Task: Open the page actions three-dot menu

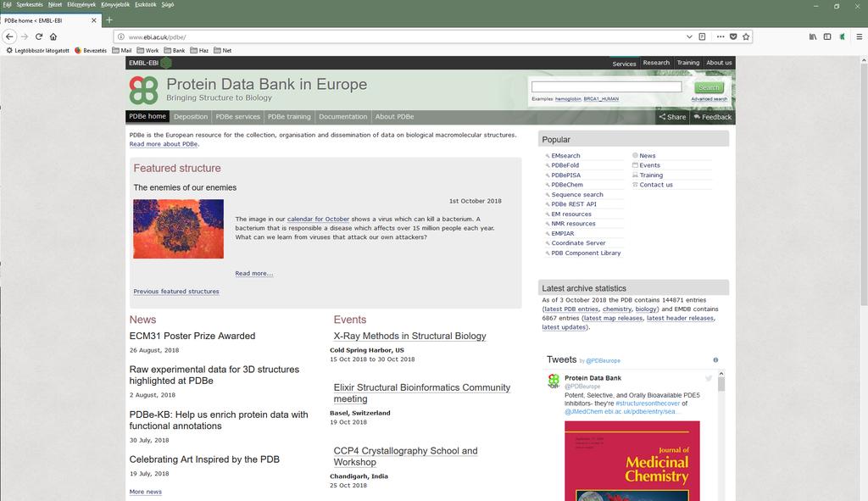Action: point(721,36)
